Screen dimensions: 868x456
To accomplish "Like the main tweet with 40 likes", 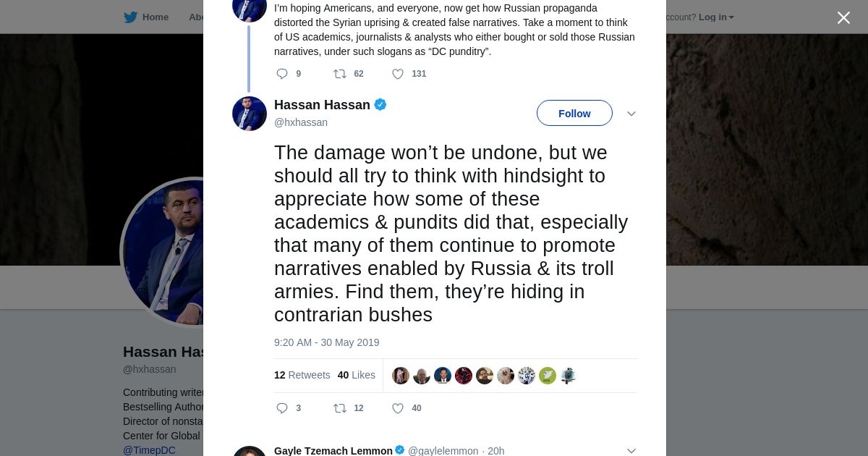I will click(398, 408).
